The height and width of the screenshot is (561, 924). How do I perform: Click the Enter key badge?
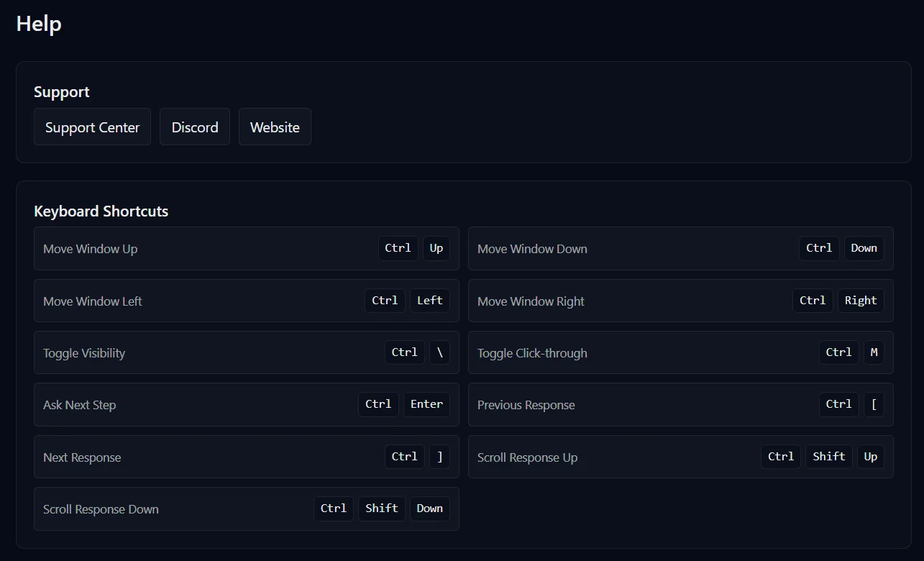pos(426,404)
